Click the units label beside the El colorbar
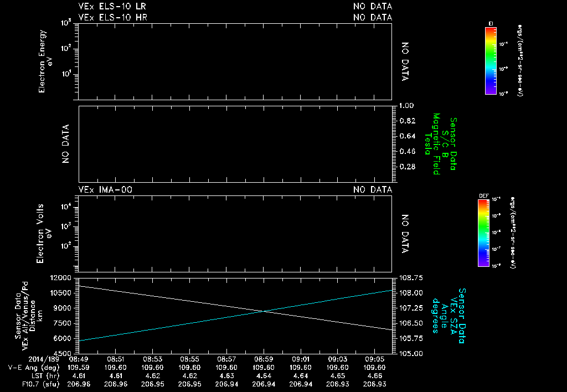 click(520, 60)
